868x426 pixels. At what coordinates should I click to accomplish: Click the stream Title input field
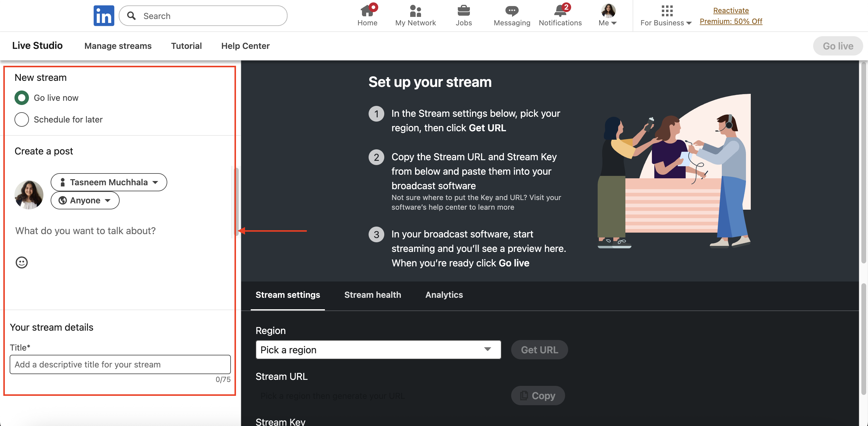click(x=120, y=364)
